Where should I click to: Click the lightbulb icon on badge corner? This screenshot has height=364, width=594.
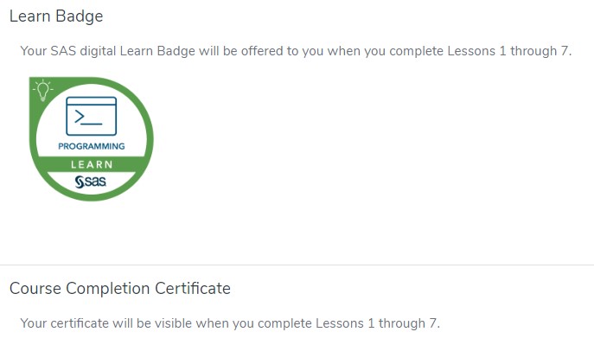click(x=42, y=90)
